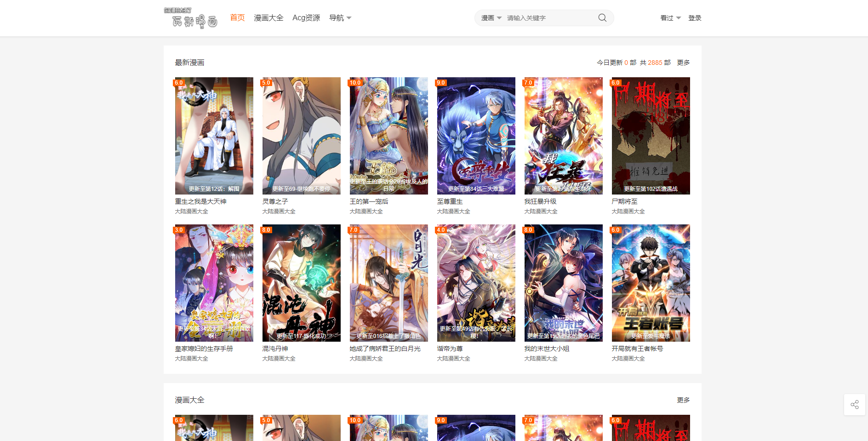Click the 皇家媳妇的生存手册 title link
This screenshot has height=441, width=868.
click(204, 349)
